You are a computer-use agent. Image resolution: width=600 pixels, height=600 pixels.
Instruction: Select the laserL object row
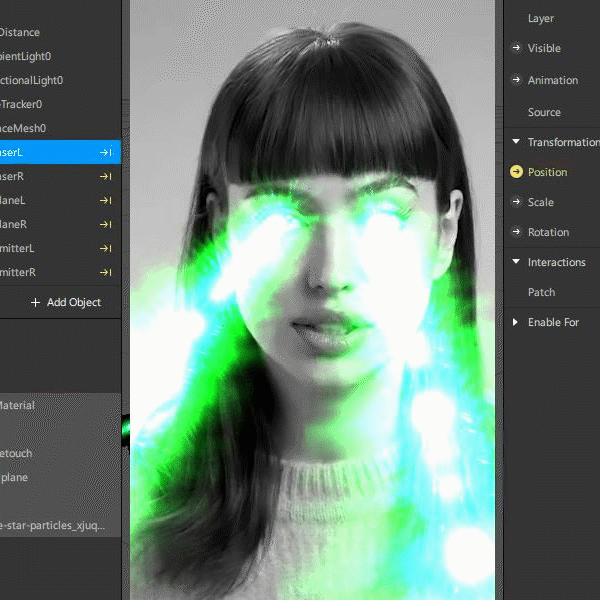pyautogui.click(x=60, y=152)
